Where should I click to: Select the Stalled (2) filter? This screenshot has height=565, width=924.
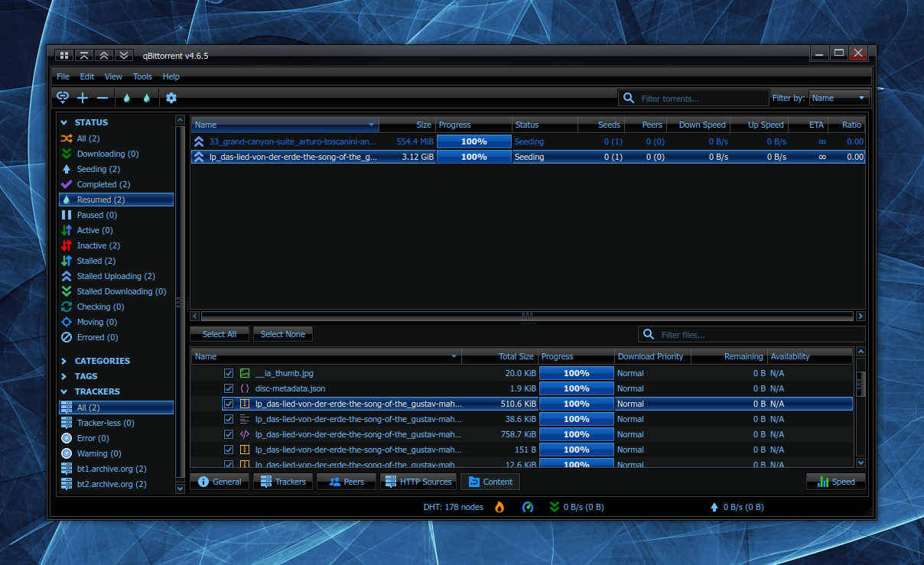116,261
